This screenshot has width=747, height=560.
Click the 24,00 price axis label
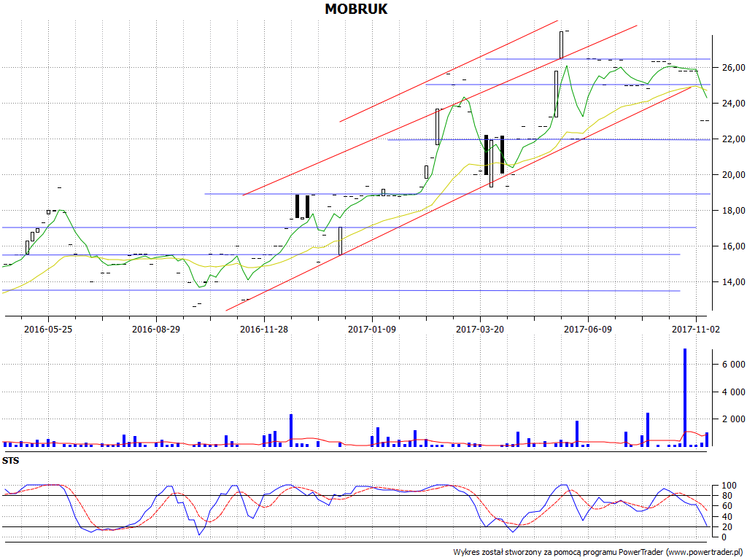pos(734,104)
